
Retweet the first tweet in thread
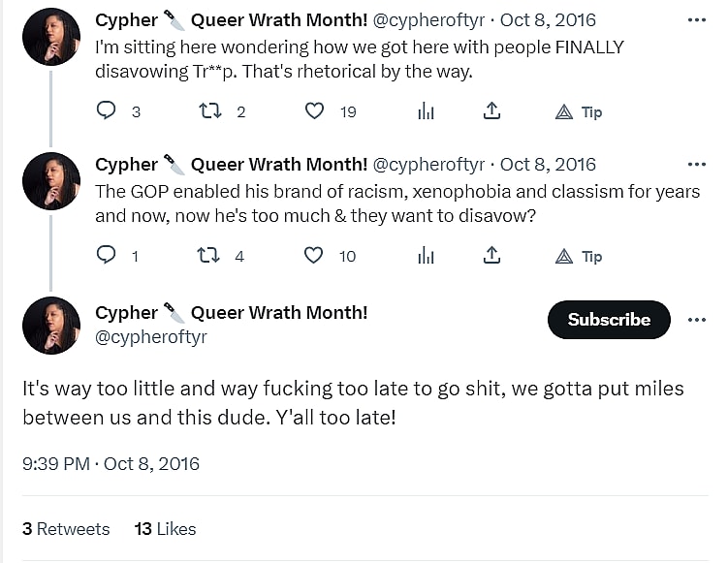coord(210,111)
